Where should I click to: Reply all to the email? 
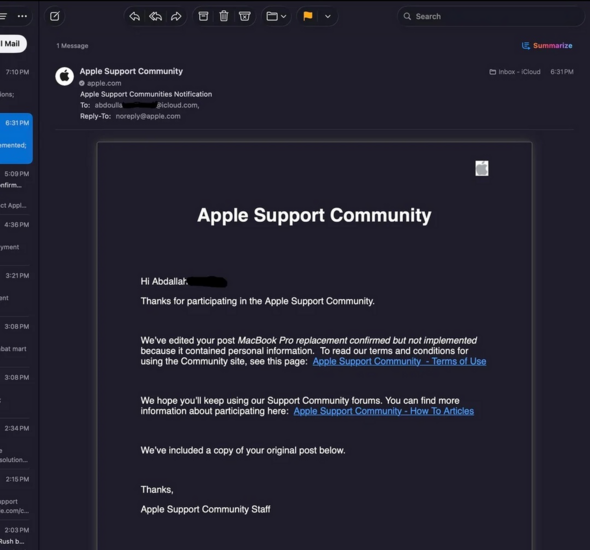tap(155, 16)
